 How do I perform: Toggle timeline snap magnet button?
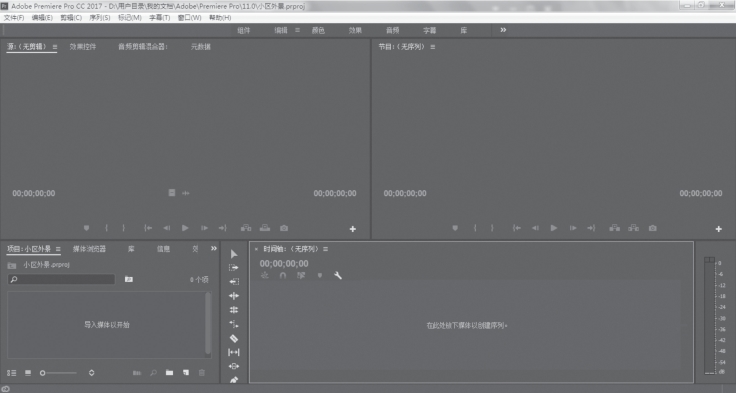pyautogui.click(x=283, y=276)
